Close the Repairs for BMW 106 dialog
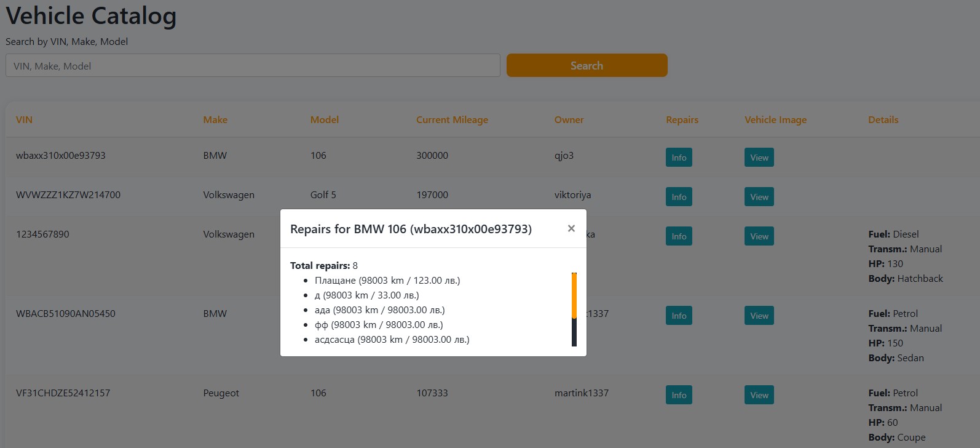 tap(571, 228)
